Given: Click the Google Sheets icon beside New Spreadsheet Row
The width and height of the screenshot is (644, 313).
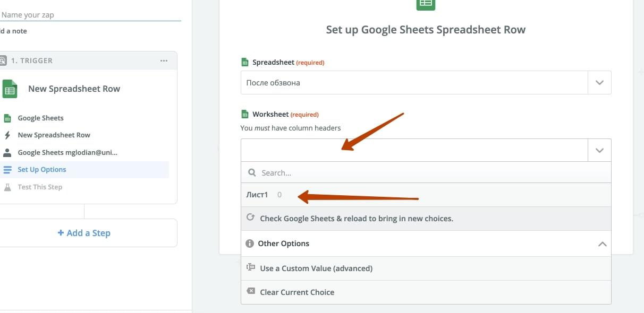Looking at the screenshot, I should [x=10, y=89].
